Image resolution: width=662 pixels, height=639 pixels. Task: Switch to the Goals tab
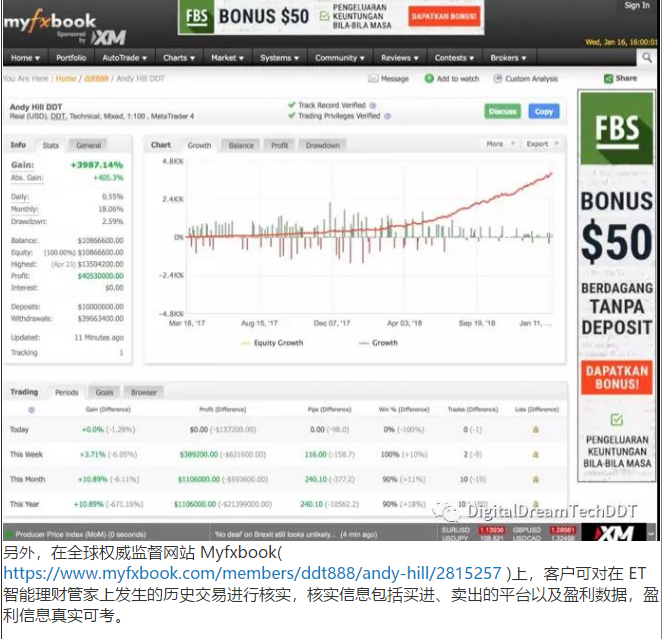pyautogui.click(x=104, y=393)
